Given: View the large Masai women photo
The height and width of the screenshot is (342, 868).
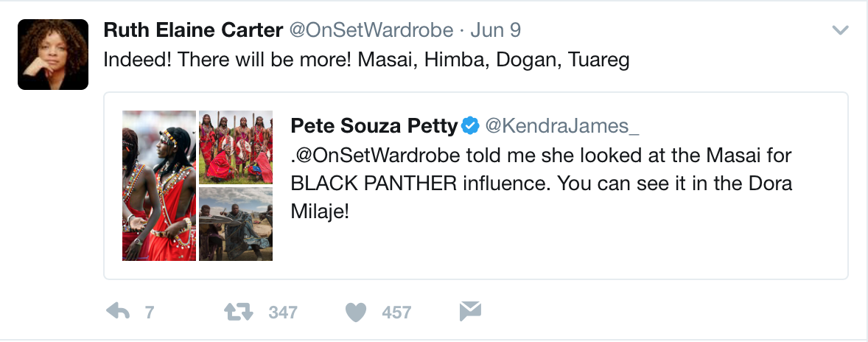Looking at the screenshot, I should (x=159, y=185).
